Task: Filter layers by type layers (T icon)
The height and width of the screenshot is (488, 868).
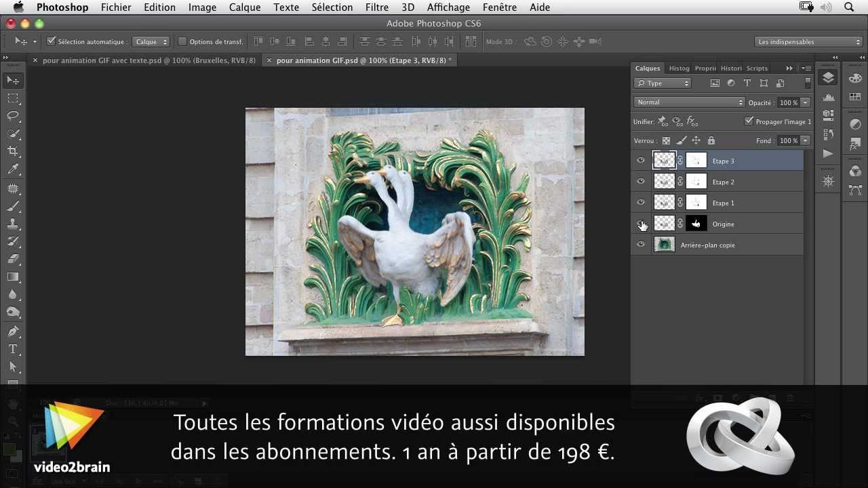Action: 747,83
